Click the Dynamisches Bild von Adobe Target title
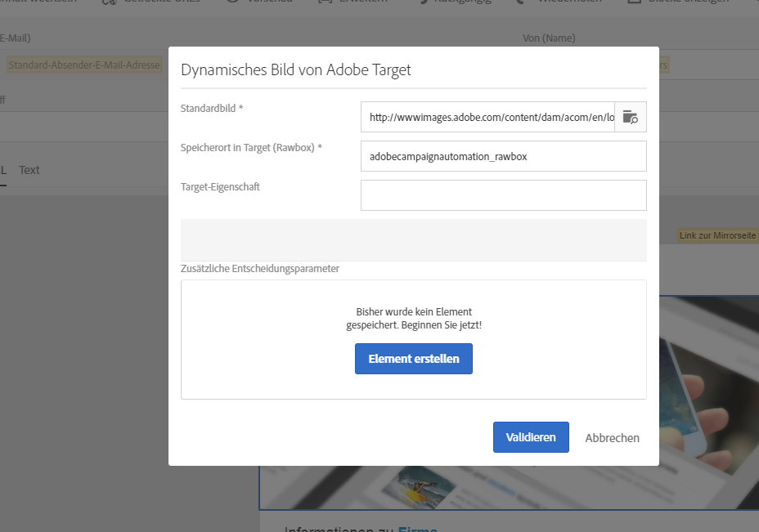 point(296,70)
